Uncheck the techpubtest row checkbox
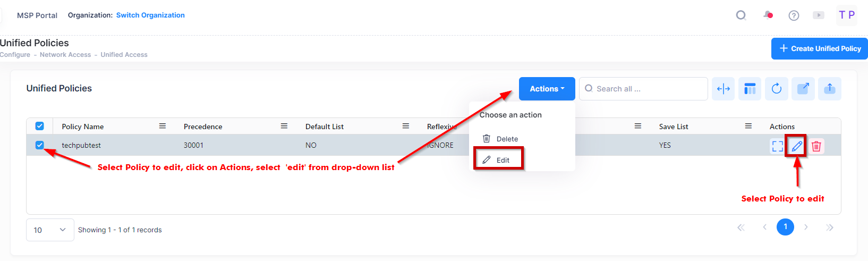 point(40,145)
